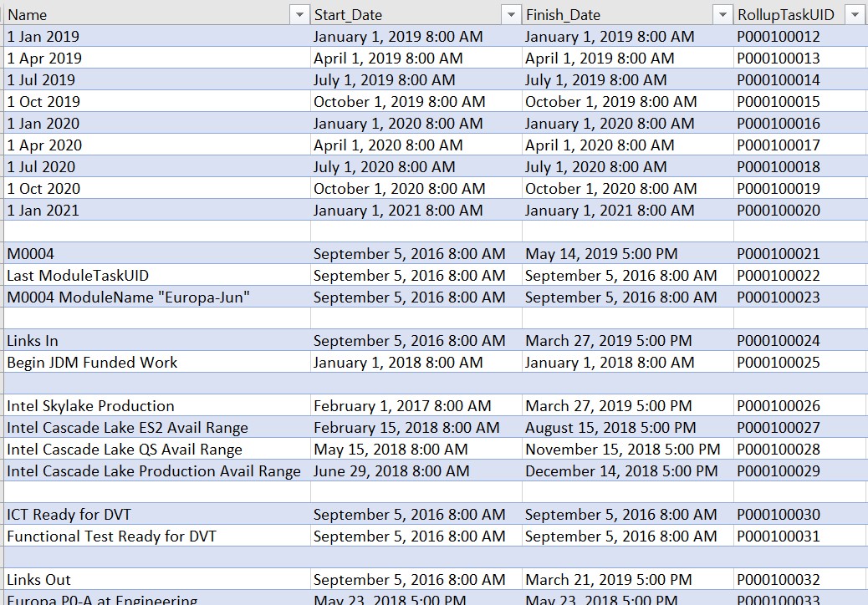
Task: Click the Intel Cascade Lake QS Avail Range cell
Action: 156,449
